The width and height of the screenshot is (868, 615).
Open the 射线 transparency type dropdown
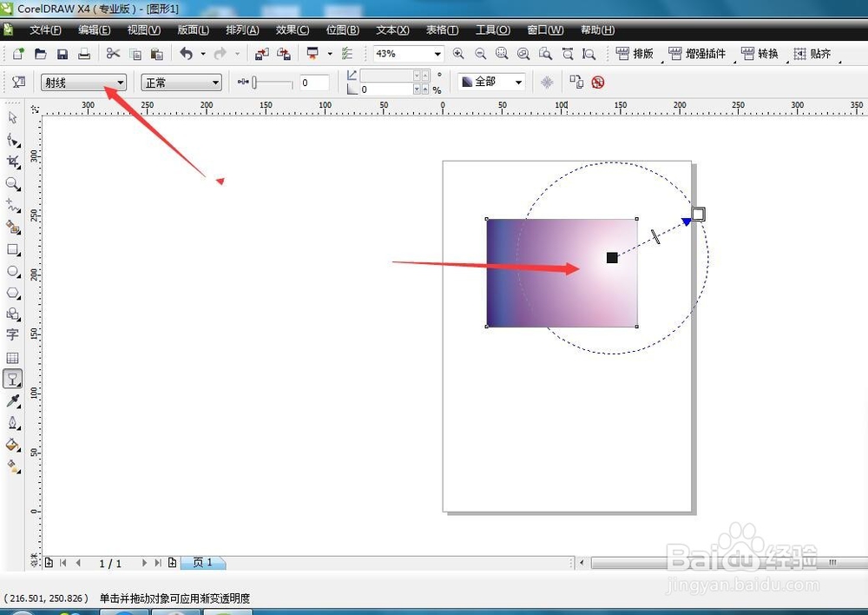tap(83, 83)
